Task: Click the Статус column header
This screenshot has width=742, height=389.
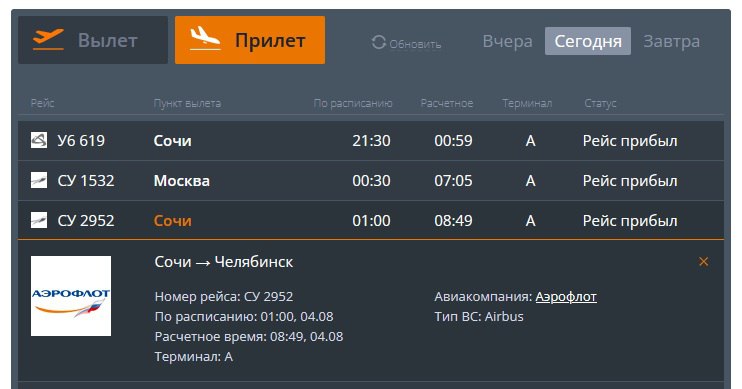Action: pyautogui.click(x=600, y=103)
